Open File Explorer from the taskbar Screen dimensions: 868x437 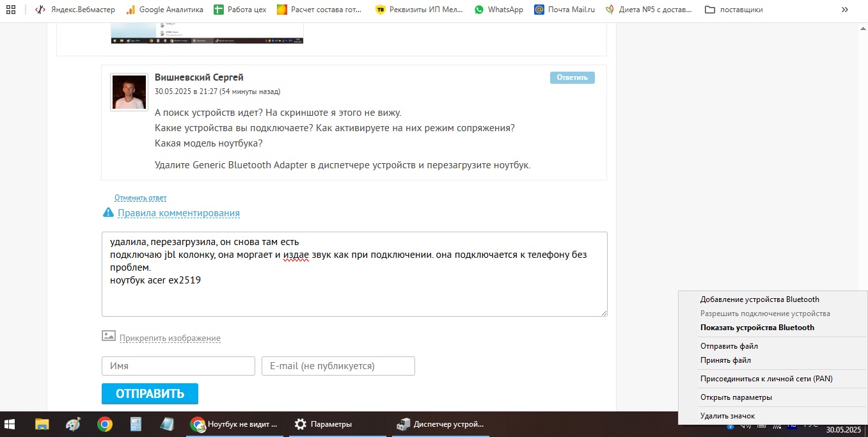coord(42,424)
